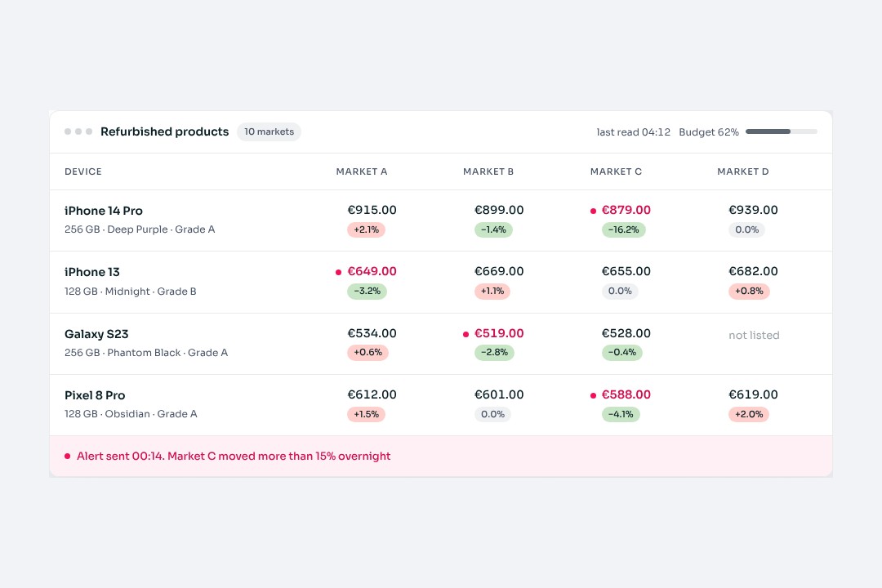Click the red dot in alert banner
This screenshot has height=588, width=882.
[68, 457]
